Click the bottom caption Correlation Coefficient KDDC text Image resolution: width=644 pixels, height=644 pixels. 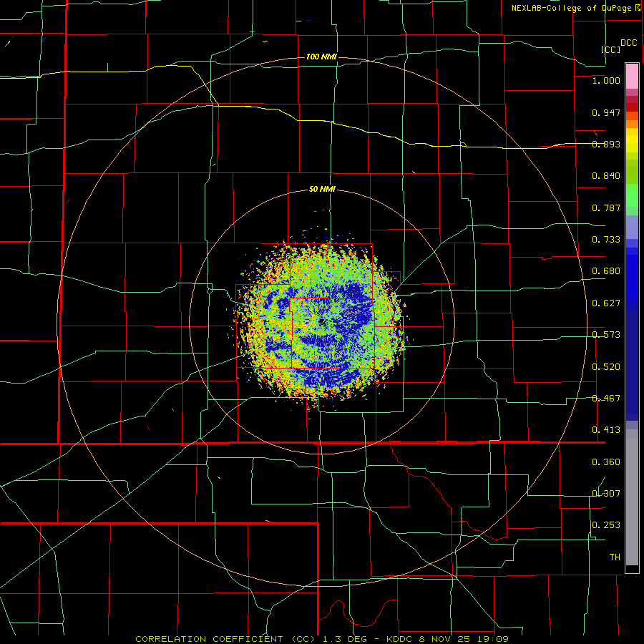[x=321, y=639]
